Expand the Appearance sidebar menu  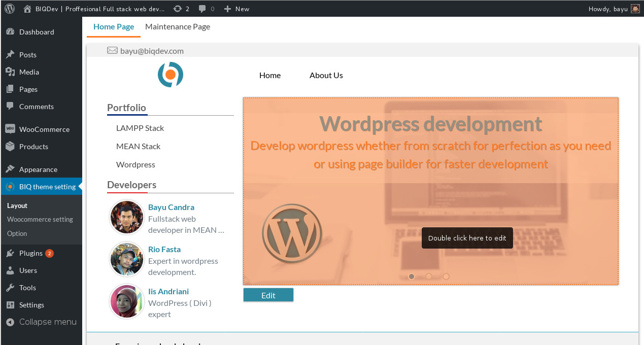(38, 169)
